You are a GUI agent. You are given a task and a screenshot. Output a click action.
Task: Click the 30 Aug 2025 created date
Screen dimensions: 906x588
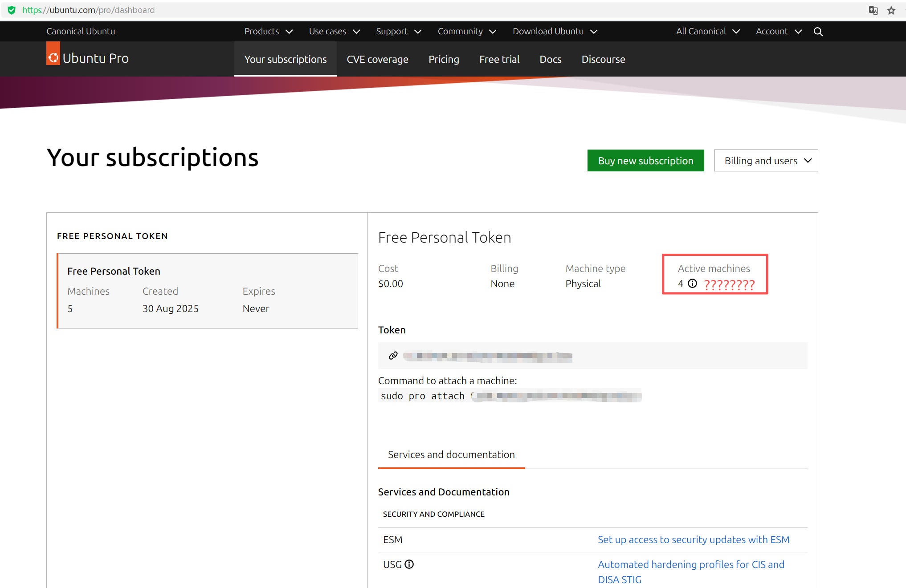tap(171, 309)
